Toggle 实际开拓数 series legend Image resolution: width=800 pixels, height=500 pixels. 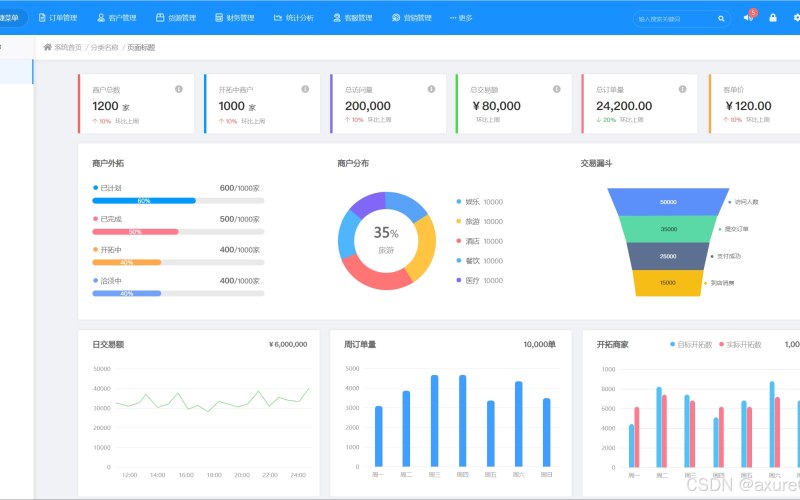point(740,344)
